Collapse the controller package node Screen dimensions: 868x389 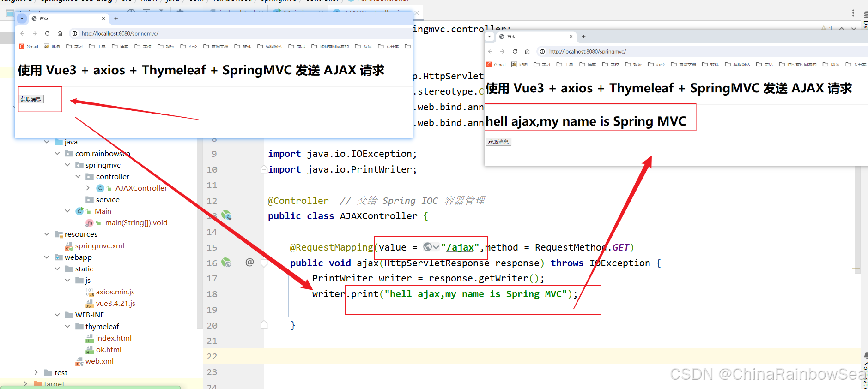78,176
